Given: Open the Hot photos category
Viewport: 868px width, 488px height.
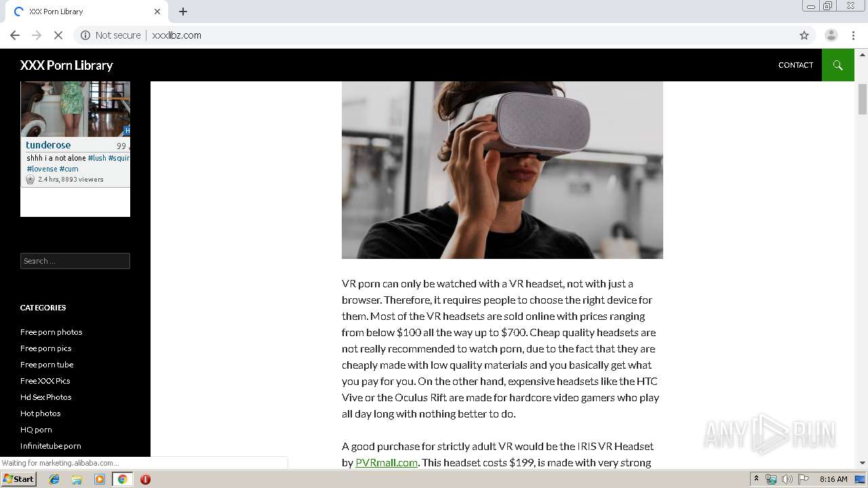Looking at the screenshot, I should click(40, 413).
